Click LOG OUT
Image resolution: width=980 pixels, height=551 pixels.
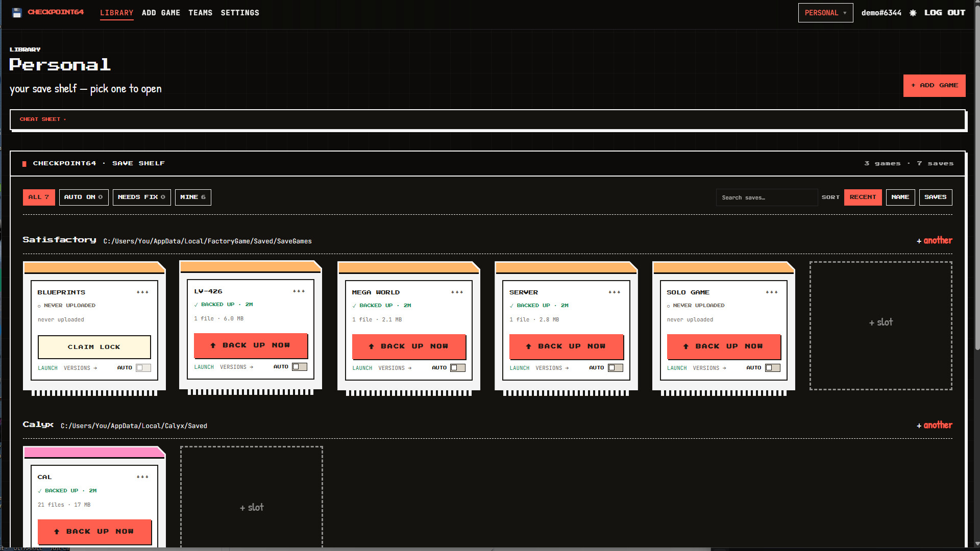tap(945, 13)
